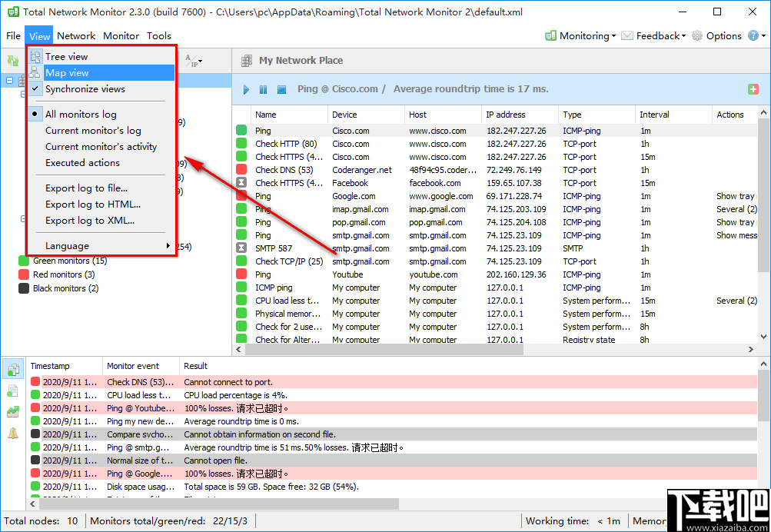771x532 pixels.
Task: Open the Tools menu
Action: pos(159,35)
